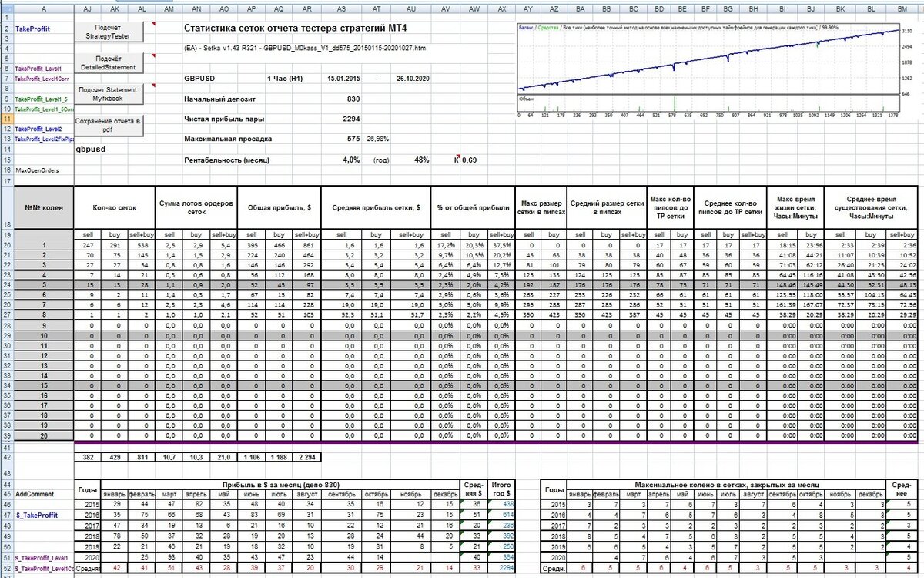The height and width of the screenshot is (578, 924).
Task: Select the grid count cell '538'
Action: pyautogui.click(x=142, y=244)
